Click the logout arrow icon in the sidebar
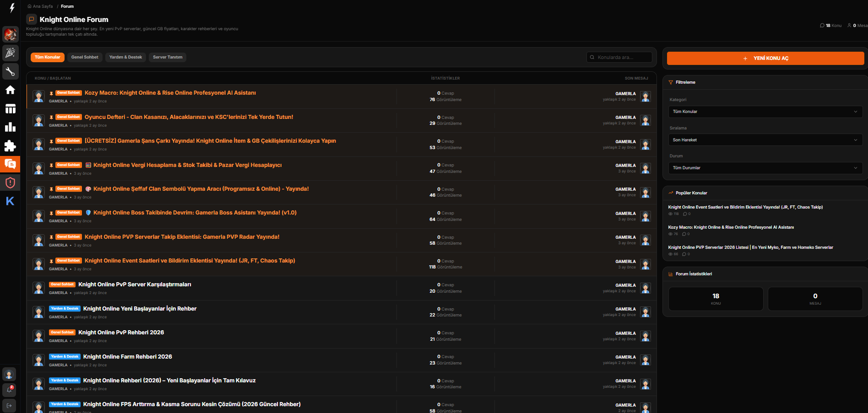The width and height of the screenshot is (868, 413). coord(9,406)
